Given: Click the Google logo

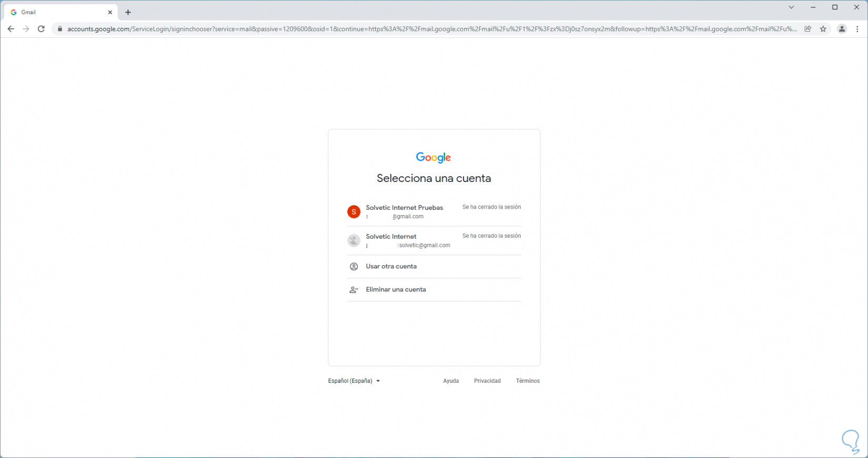Looking at the screenshot, I should (433, 158).
